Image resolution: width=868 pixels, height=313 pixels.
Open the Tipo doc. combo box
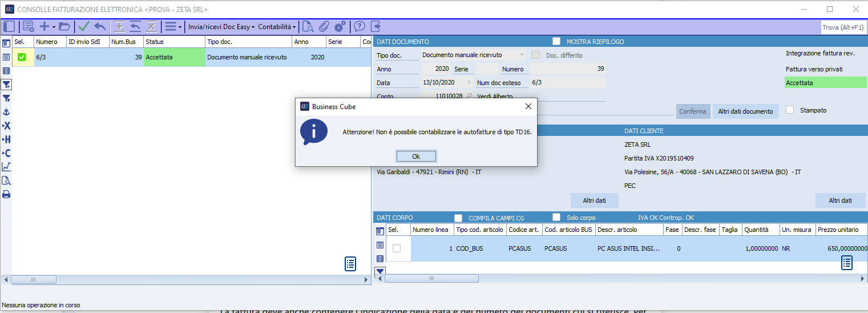(x=473, y=55)
